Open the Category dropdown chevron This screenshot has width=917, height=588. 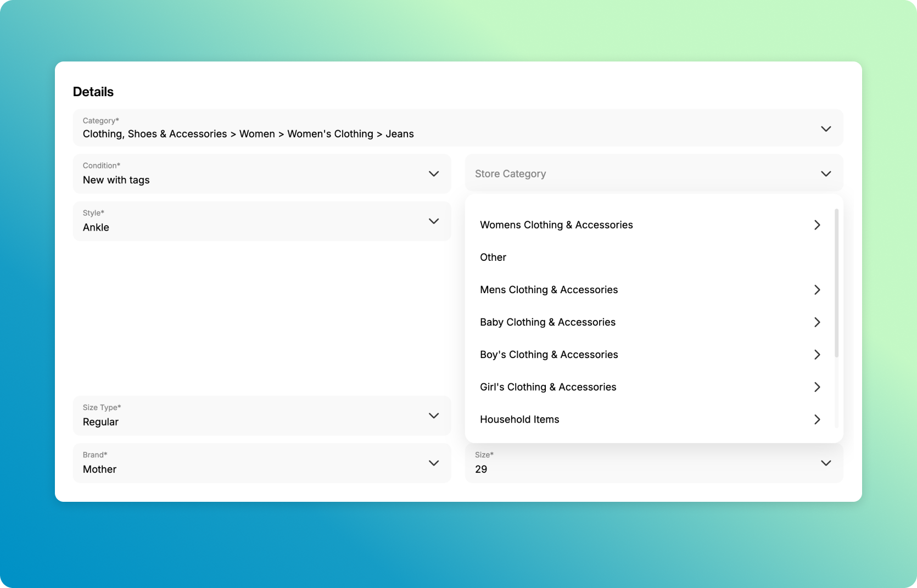tap(826, 128)
